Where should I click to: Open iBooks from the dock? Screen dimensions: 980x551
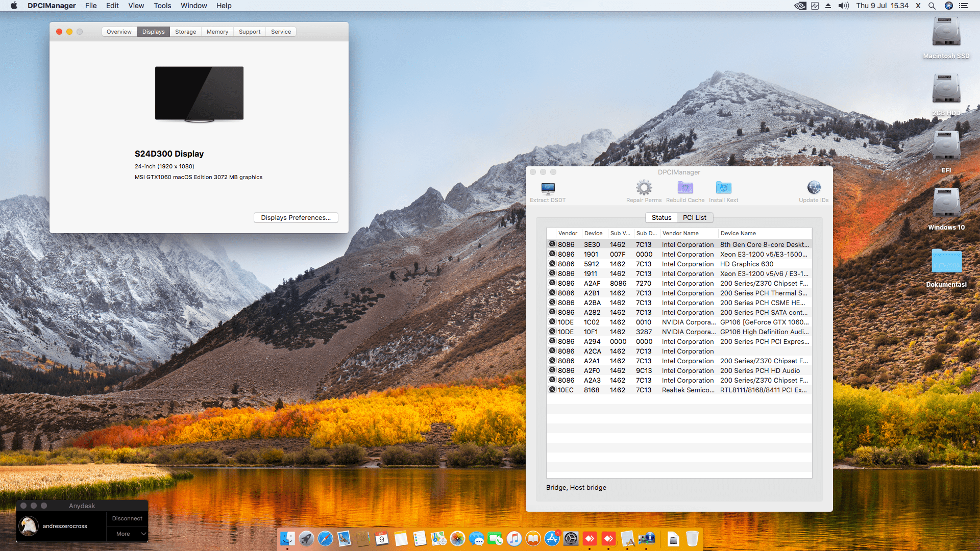[533, 538]
